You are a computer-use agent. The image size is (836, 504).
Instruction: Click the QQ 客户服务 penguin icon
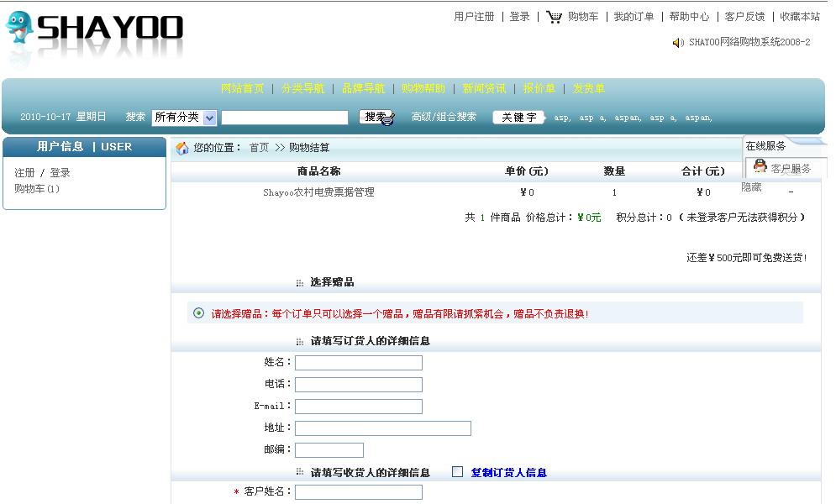760,167
